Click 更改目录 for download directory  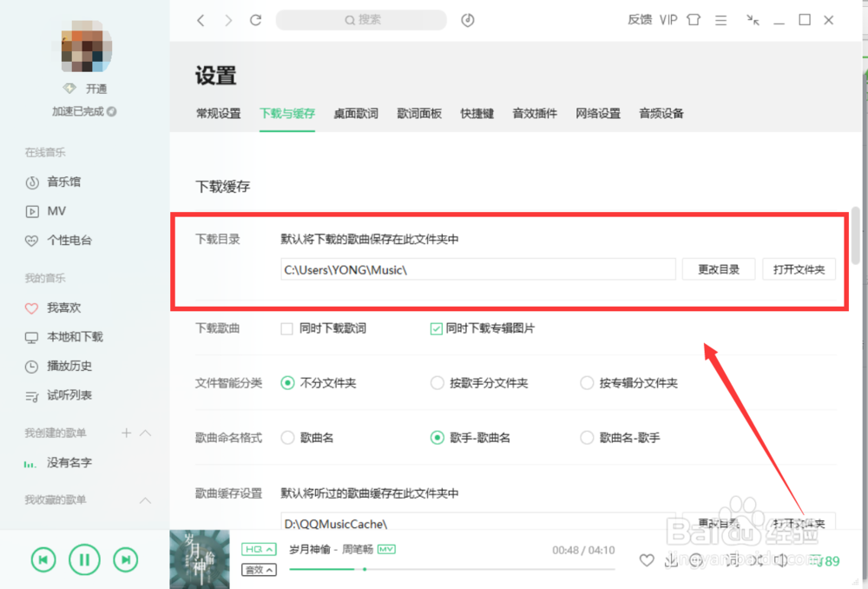tap(719, 269)
